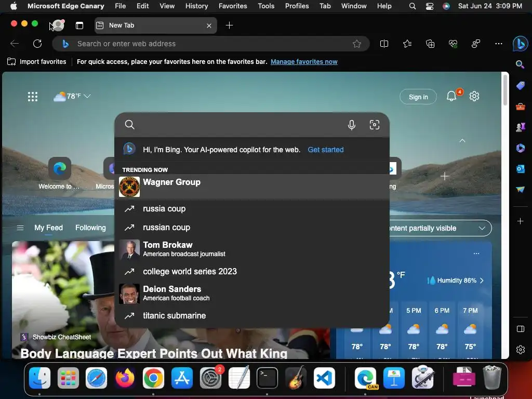Expand the 78°F weather dropdown
This screenshot has height=399, width=532.
click(x=87, y=96)
